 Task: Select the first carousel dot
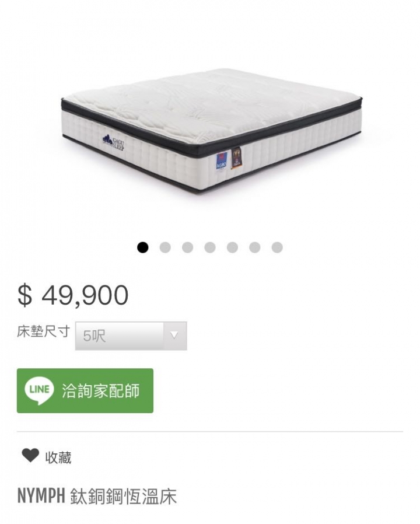[143, 247]
